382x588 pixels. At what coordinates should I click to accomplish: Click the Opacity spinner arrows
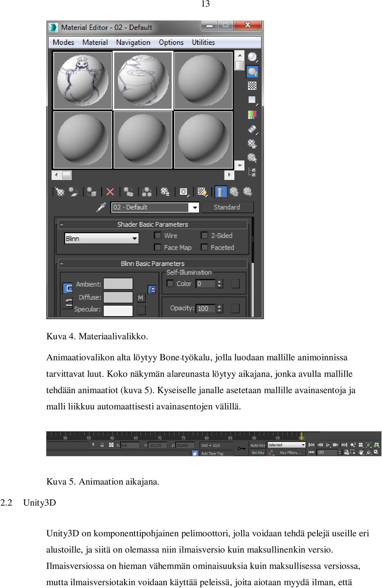pos(219,308)
